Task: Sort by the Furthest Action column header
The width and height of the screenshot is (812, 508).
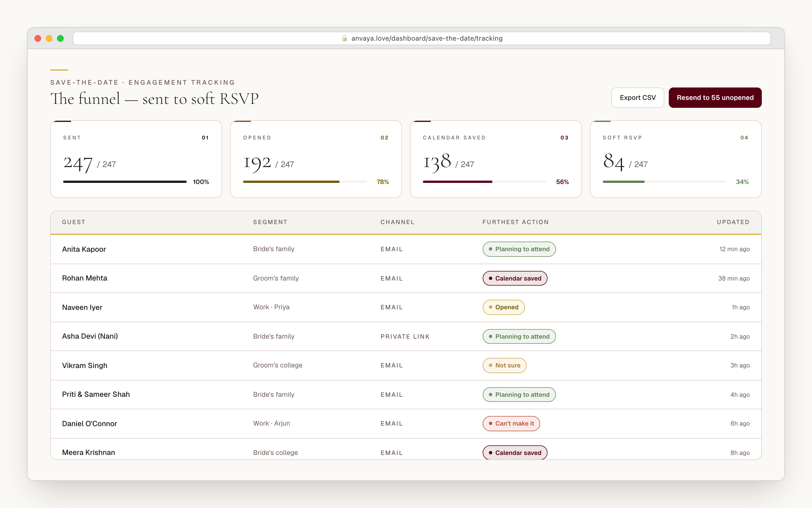Action: click(x=515, y=222)
